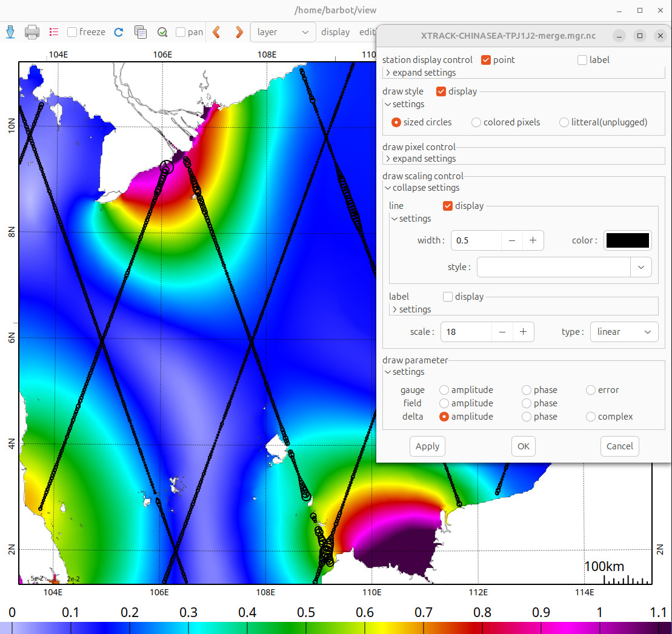Viewport: 672px width, 634px height.
Task: Toggle draw style display checkbox
Action: (441, 91)
